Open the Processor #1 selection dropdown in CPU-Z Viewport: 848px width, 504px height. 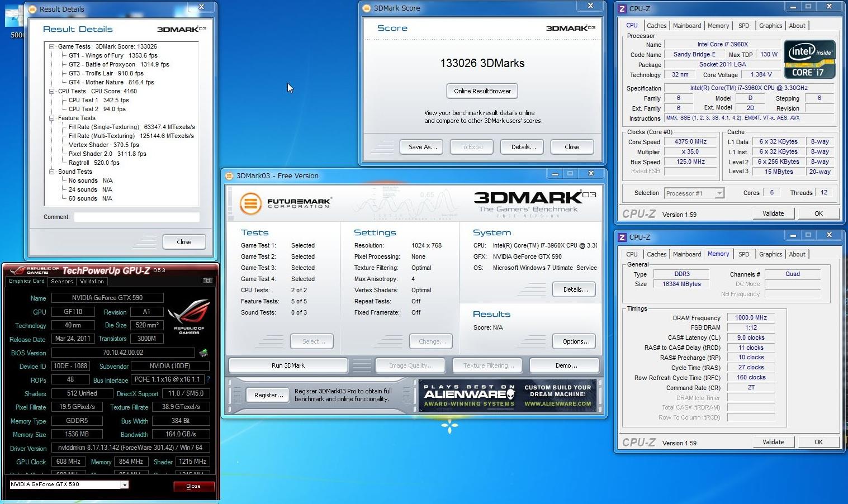[x=719, y=193]
